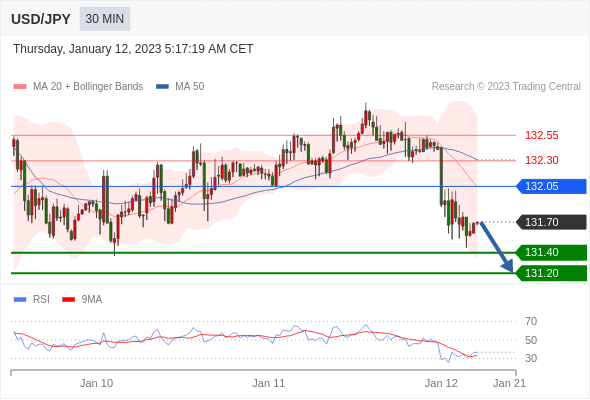Select the date and time text line
Image resolution: width=590 pixels, height=400 pixels.
[x=133, y=49]
